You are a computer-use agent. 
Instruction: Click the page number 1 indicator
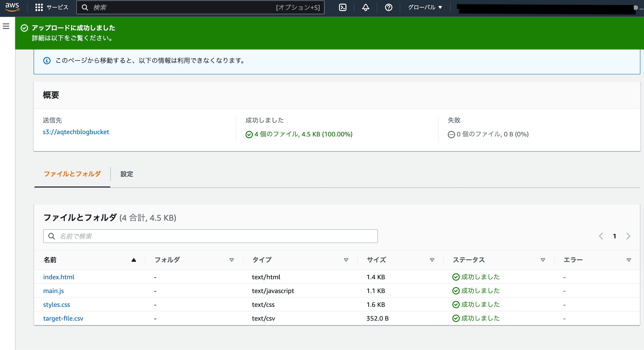[x=614, y=236]
